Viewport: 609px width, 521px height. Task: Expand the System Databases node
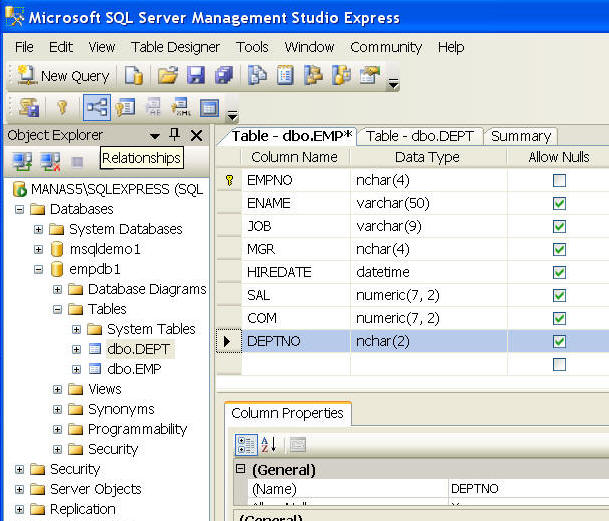(x=38, y=229)
